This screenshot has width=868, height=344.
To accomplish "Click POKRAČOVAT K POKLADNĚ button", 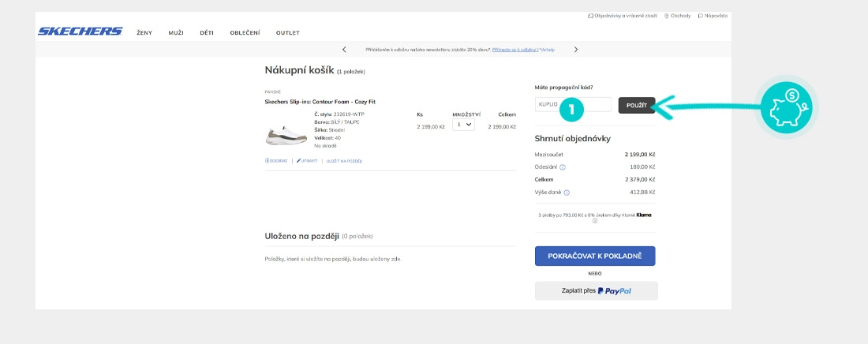I will click(x=595, y=256).
